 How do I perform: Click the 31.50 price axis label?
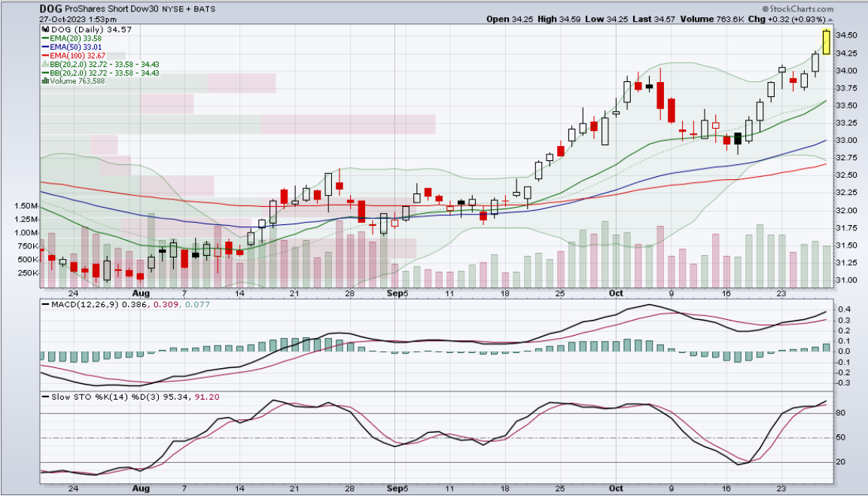click(846, 245)
